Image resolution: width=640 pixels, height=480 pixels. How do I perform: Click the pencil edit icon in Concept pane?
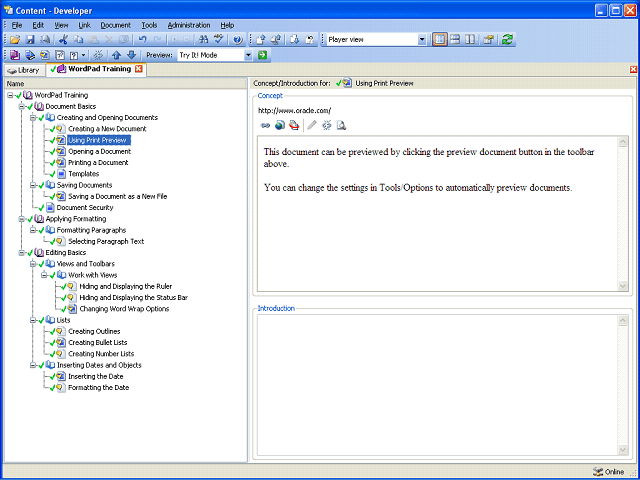point(312,125)
